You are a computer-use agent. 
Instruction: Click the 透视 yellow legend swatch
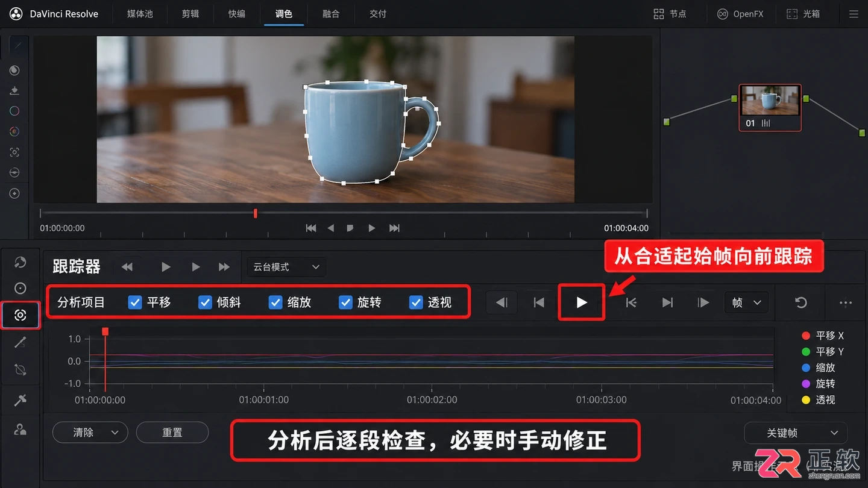click(x=806, y=400)
